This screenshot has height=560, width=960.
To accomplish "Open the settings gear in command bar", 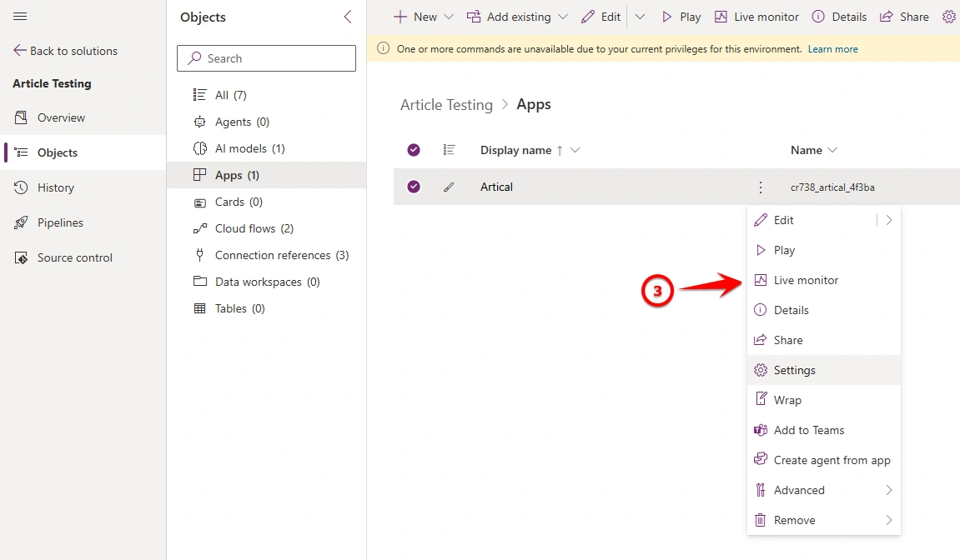I will click(x=949, y=17).
